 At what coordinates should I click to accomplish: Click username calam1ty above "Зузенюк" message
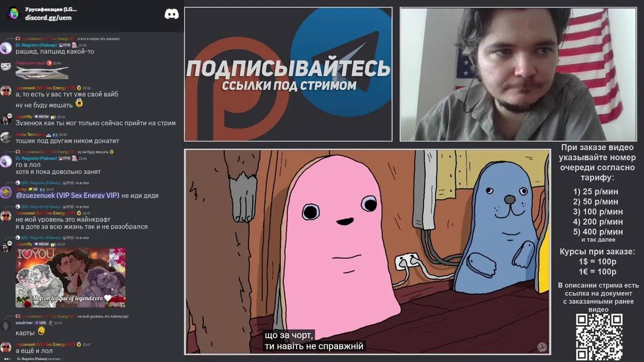[24, 117]
